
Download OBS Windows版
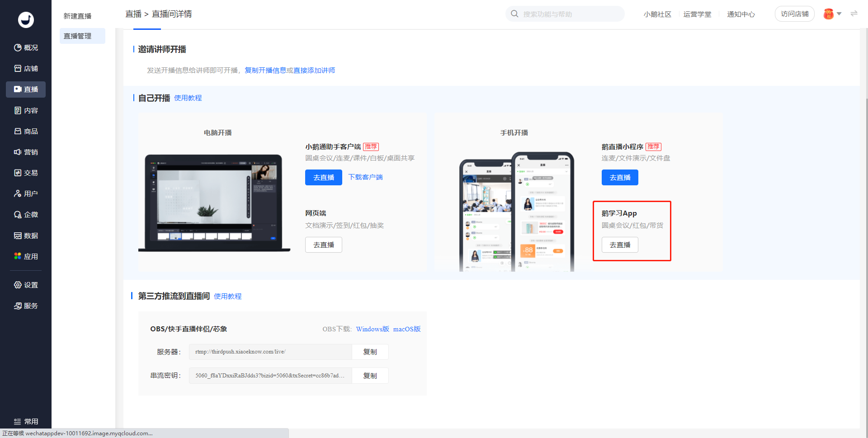pos(373,329)
